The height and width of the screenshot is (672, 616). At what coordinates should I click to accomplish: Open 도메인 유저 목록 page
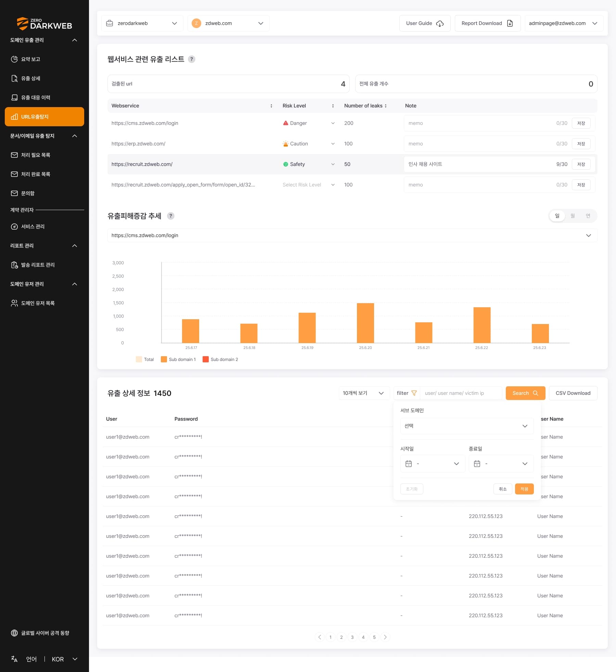(44, 303)
